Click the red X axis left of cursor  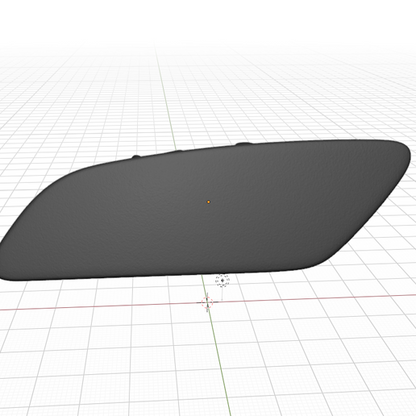[x=100, y=307]
